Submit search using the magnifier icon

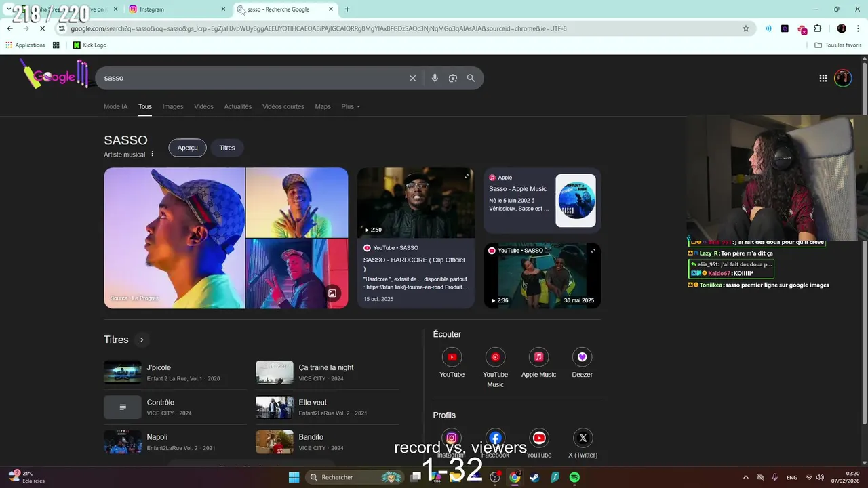(x=471, y=78)
